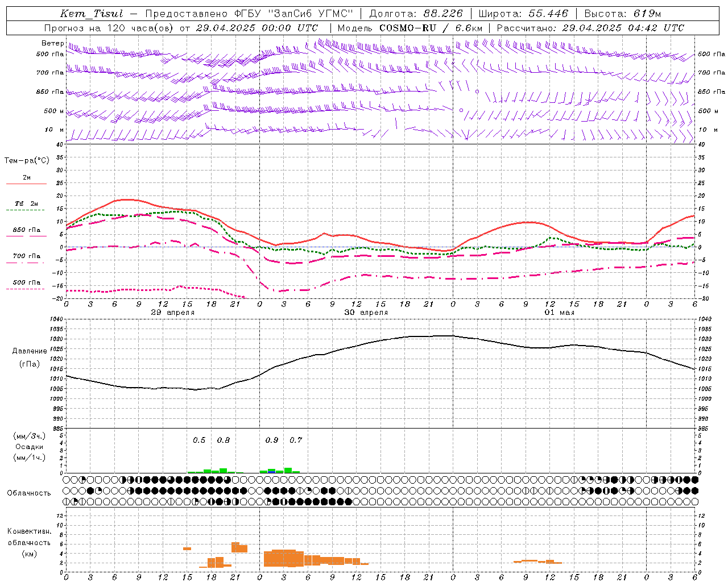The height and width of the screenshot is (582, 728).
Task: Select the 01 мая date label
Action: (x=559, y=312)
